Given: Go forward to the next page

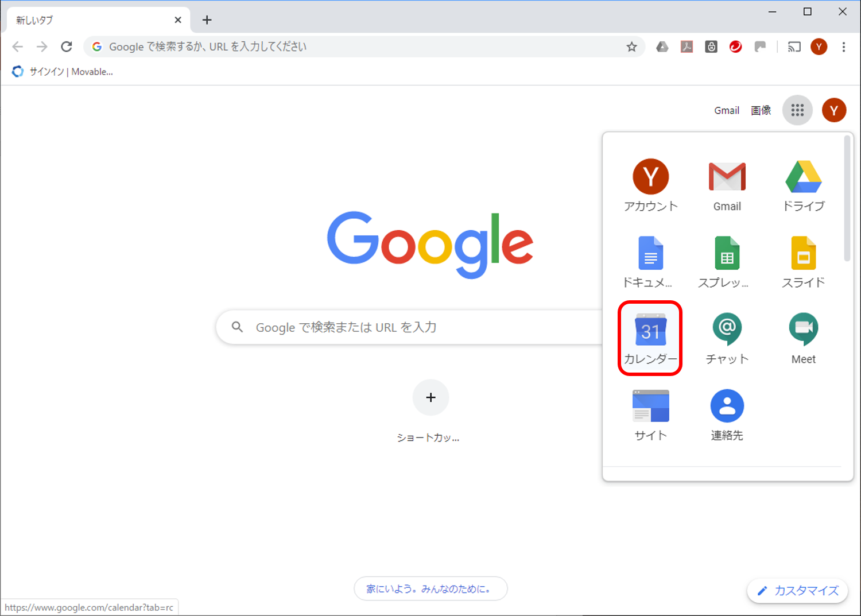Looking at the screenshot, I should point(42,47).
